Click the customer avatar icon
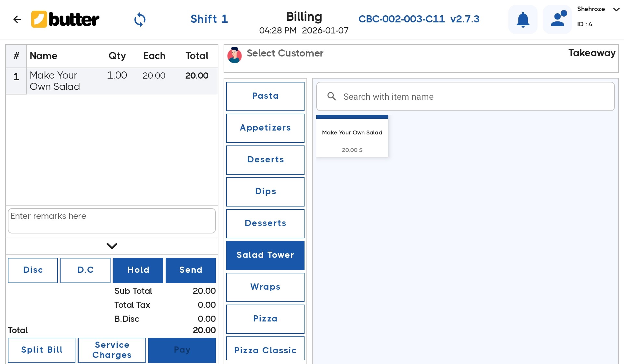 (x=234, y=55)
